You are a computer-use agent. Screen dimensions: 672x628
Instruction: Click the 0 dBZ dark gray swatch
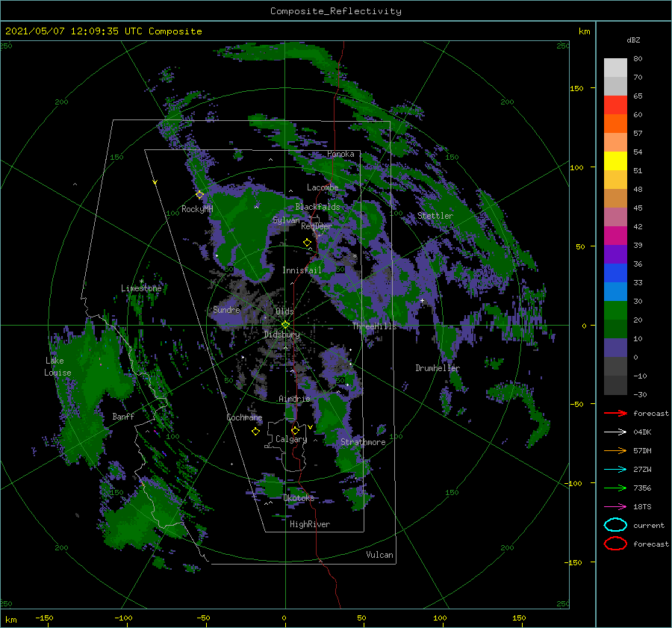pyautogui.click(x=615, y=366)
